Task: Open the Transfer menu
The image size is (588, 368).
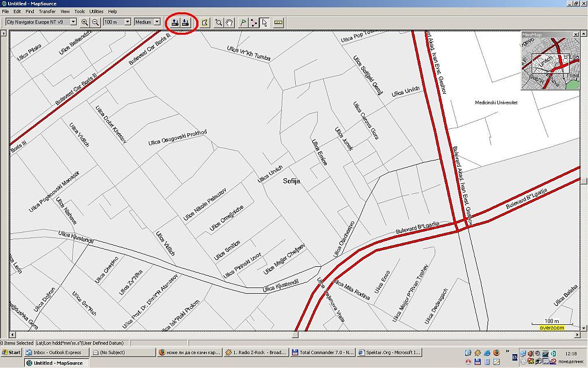Action: tap(47, 11)
